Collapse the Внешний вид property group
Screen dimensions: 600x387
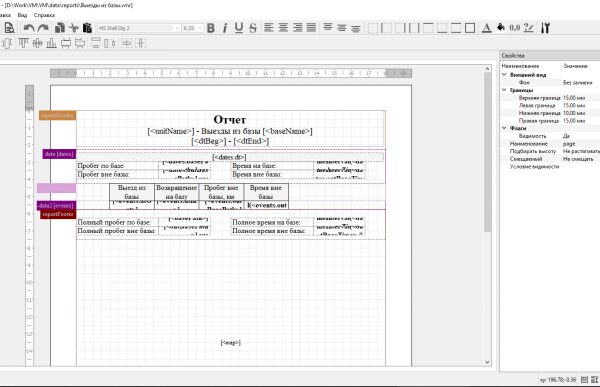504,75
